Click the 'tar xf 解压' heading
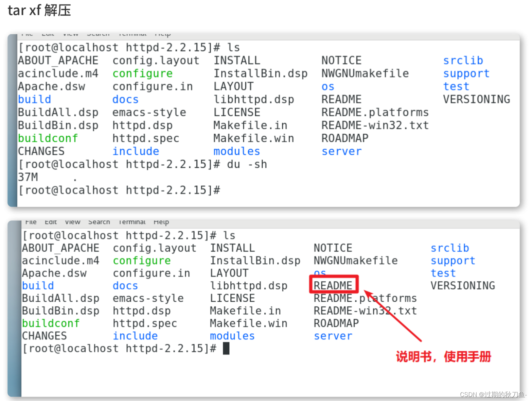The height and width of the screenshot is (401, 532). pos(39,10)
